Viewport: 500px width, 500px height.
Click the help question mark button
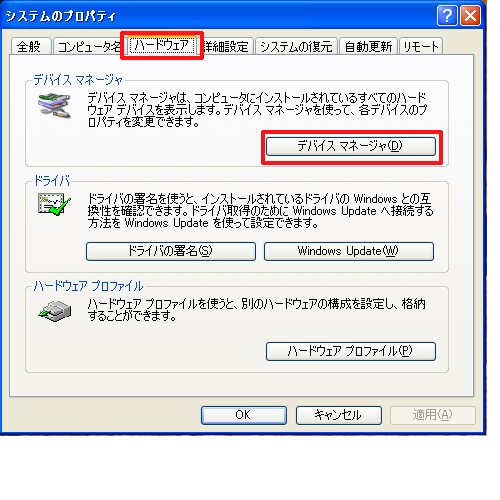pos(447,15)
